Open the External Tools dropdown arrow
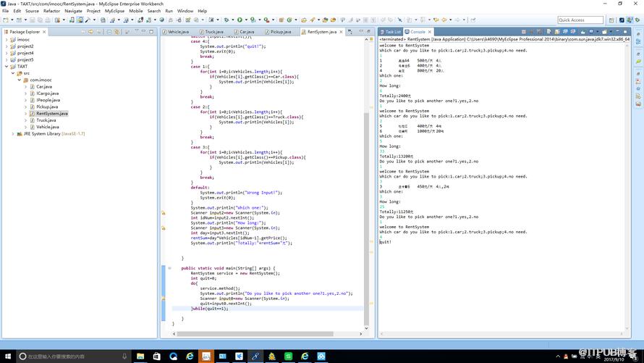This screenshot has width=644, height=363. pos(273,20)
